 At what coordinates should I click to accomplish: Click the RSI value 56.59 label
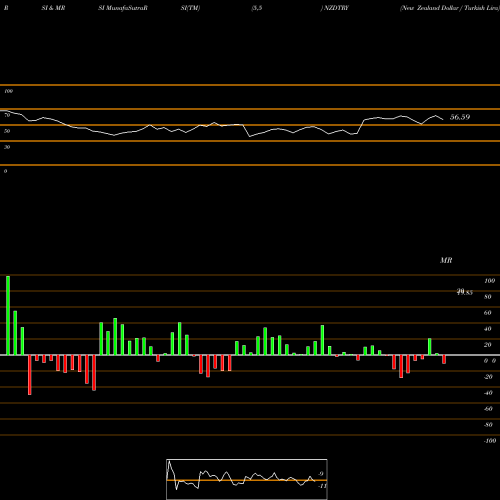[460, 117]
